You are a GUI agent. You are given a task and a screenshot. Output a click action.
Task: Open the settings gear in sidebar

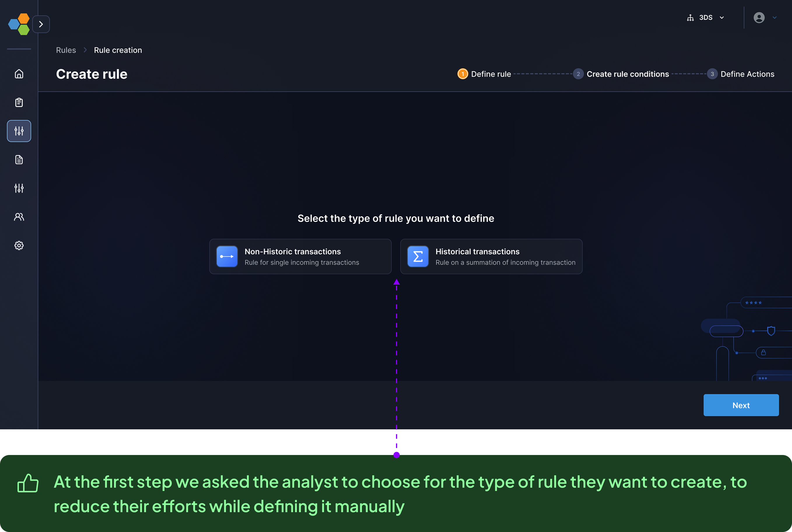[19, 245]
